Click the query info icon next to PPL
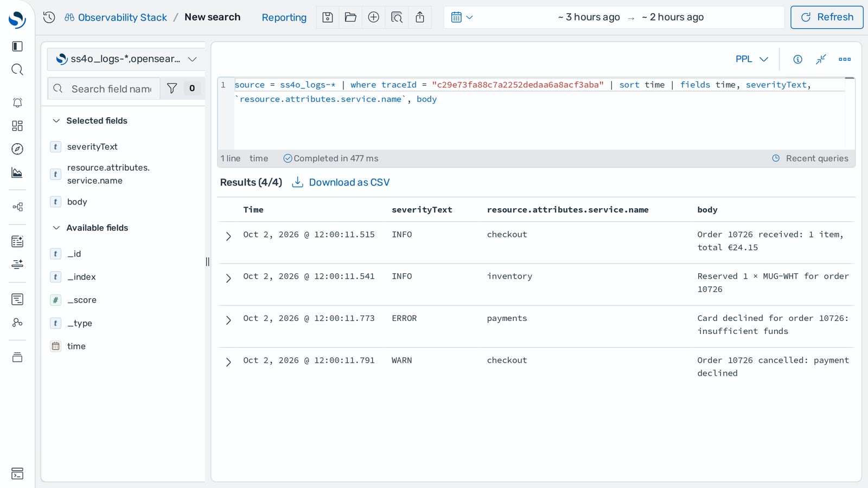 (x=797, y=59)
